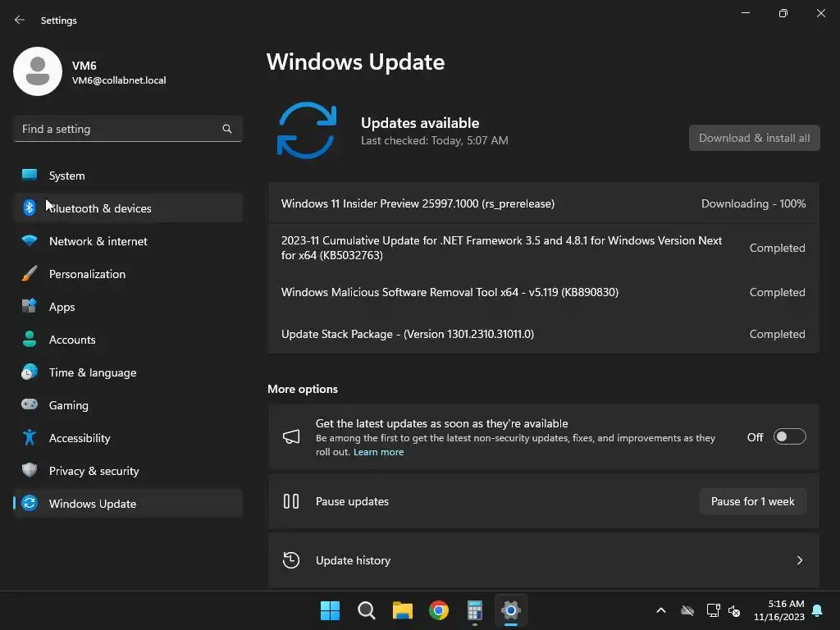Click Windows 11 Insider Preview 25997.1000 update row
This screenshot has width=840, height=630.
click(x=543, y=203)
